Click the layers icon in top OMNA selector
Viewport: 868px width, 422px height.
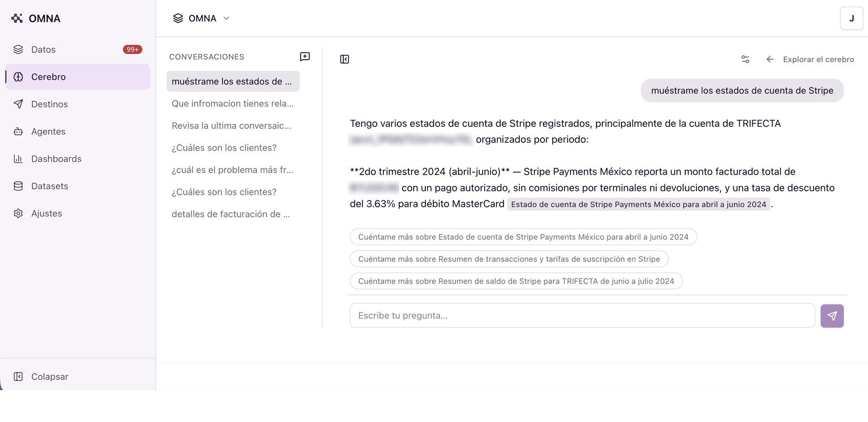pyautogui.click(x=178, y=18)
